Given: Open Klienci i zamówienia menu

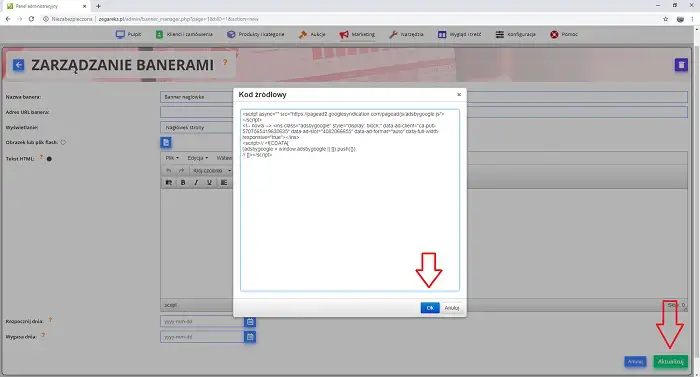Looking at the screenshot, I should point(184,34).
